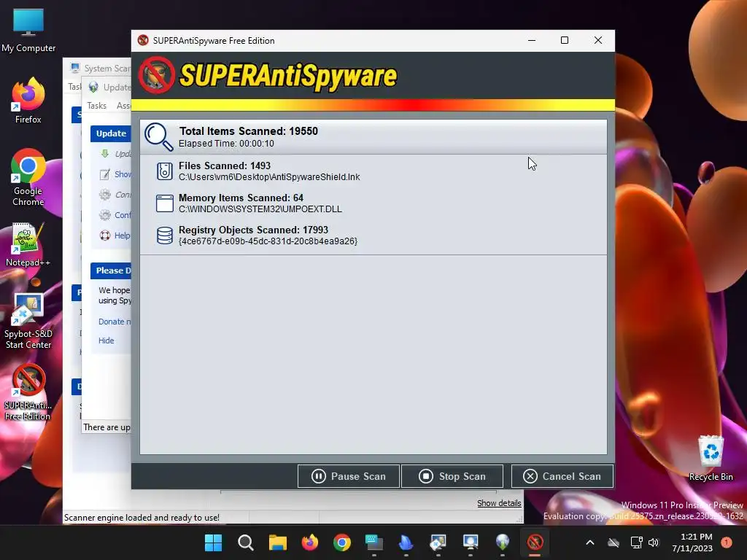
Task: Click the window icon next to Memory Items Scanned
Action: pos(164,203)
